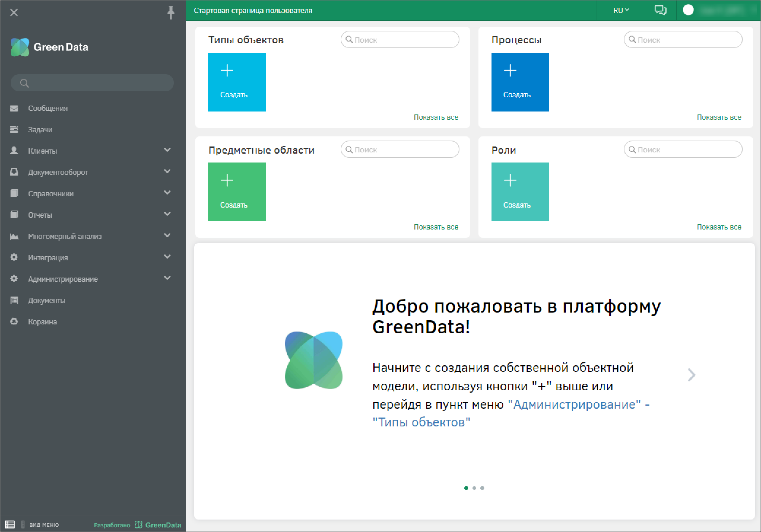
Task: Show all Роли
Action: 719,227
